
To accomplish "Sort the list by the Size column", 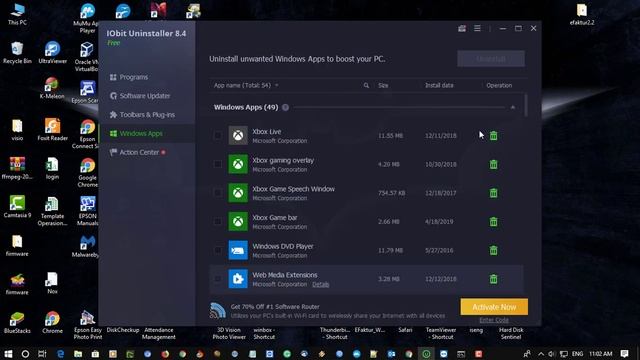I will [383, 85].
